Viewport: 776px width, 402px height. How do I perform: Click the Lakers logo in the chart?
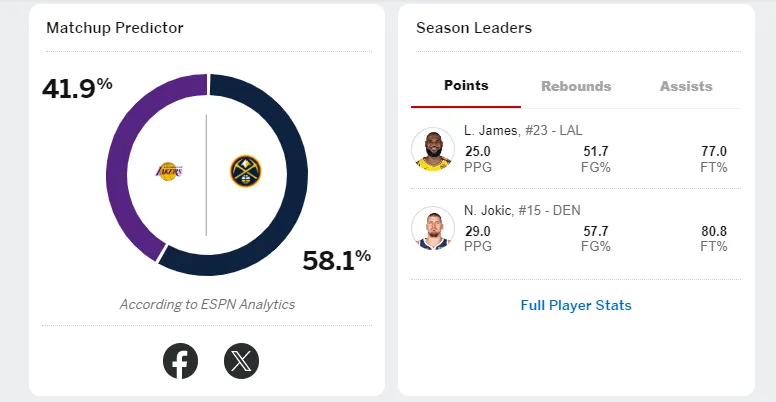[170, 172]
